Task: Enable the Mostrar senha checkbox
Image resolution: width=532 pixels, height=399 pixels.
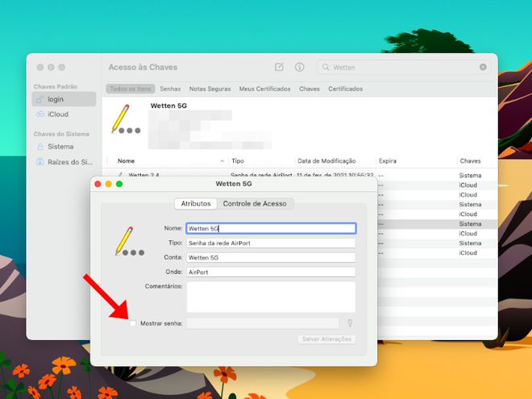Action: [x=133, y=323]
